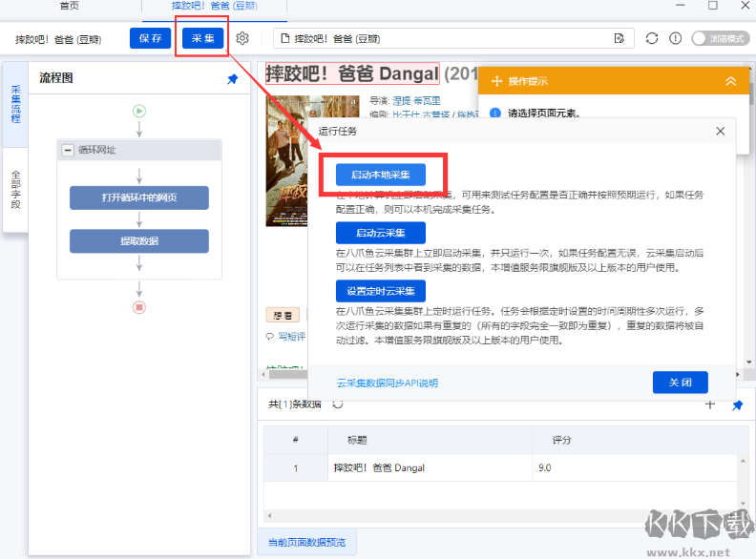756x559 pixels.
Task: Close the 运行任务 dialog with X
Action: tap(720, 131)
